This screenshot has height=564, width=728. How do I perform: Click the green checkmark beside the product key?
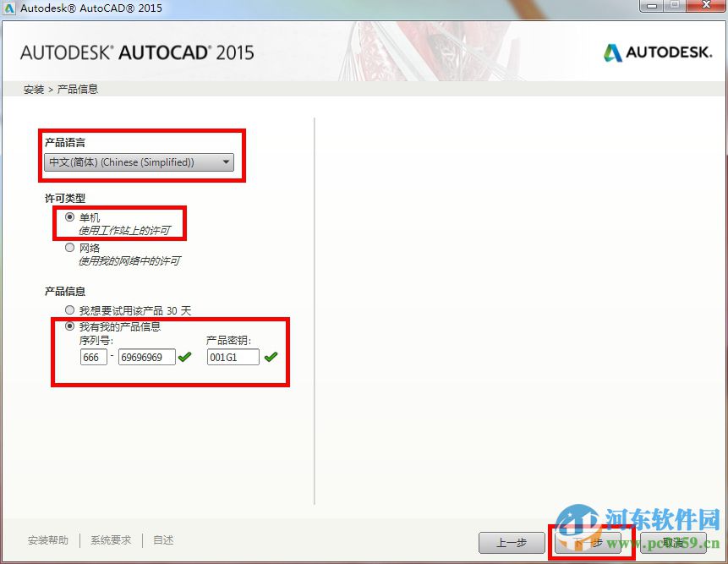tap(272, 357)
